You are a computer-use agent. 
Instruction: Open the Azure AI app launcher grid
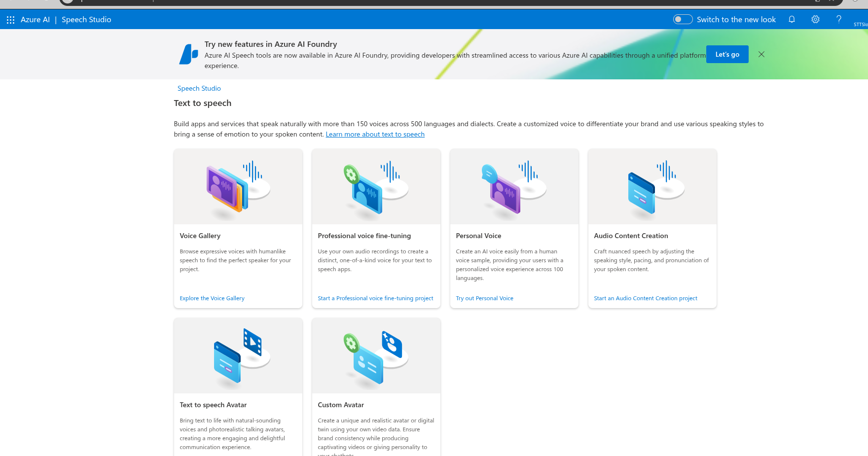coord(10,20)
